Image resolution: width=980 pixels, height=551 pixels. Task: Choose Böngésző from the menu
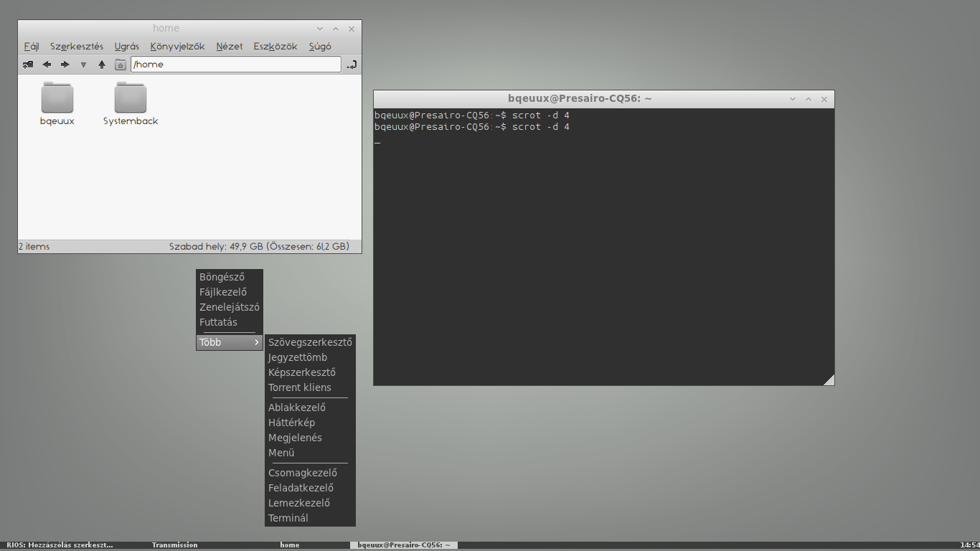tap(230, 277)
